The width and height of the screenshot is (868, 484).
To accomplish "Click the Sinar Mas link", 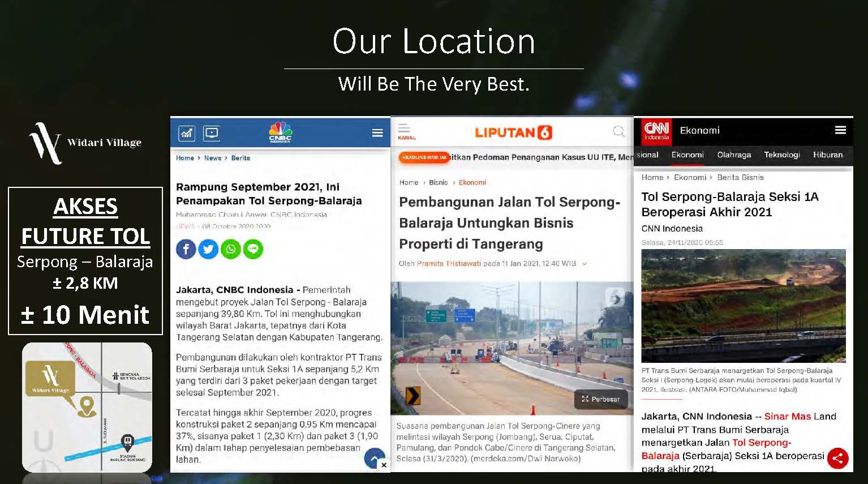I will click(787, 417).
